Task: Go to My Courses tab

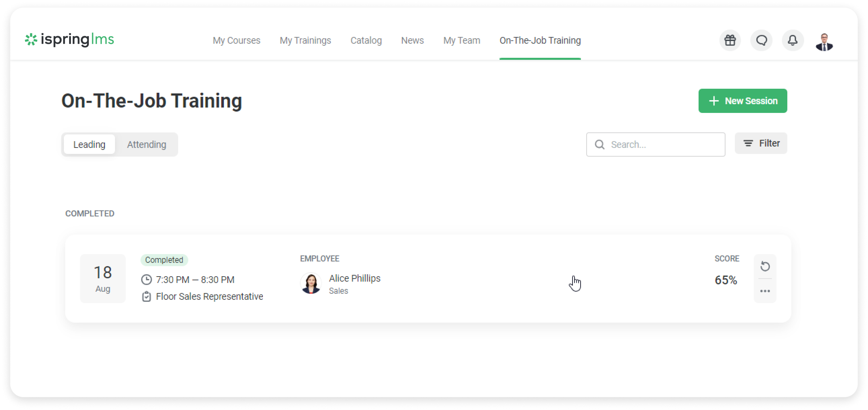Action: pyautogui.click(x=236, y=40)
